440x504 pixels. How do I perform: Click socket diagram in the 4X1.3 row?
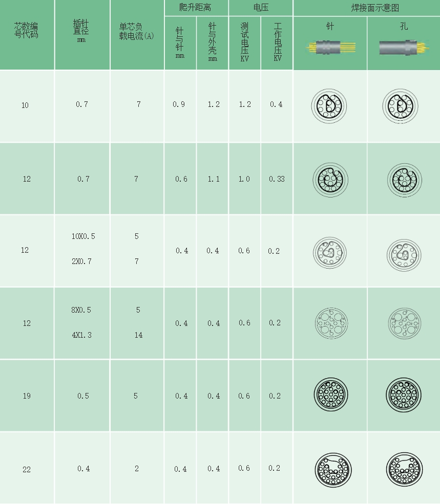[x=403, y=323]
